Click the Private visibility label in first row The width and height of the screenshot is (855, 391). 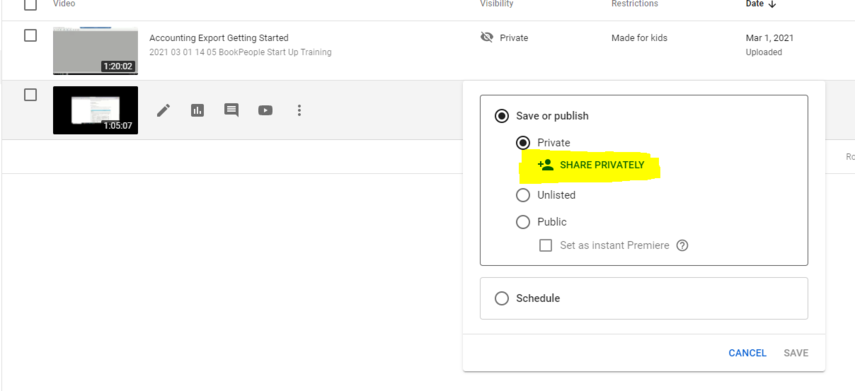tap(514, 38)
